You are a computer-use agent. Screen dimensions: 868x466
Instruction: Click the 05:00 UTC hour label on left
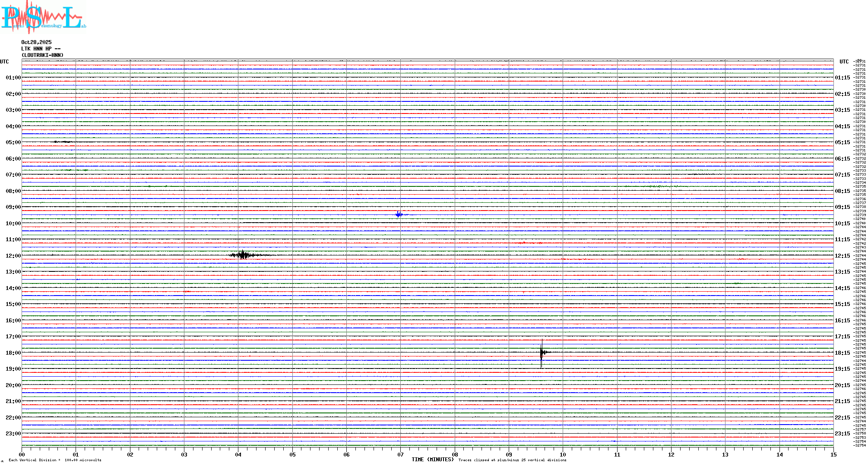13,142
